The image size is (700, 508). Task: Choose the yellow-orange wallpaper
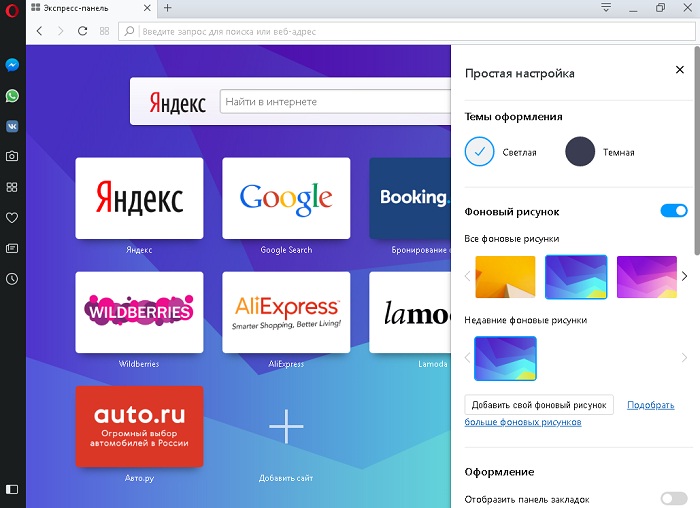coord(505,277)
